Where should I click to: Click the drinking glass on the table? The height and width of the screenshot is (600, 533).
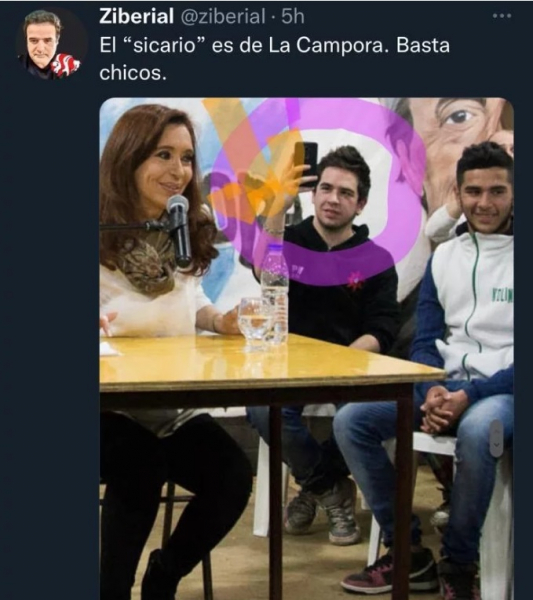click(254, 320)
